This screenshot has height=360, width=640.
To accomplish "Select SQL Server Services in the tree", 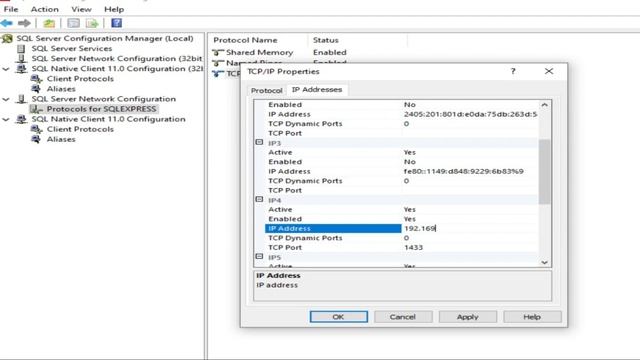I will click(71, 49).
